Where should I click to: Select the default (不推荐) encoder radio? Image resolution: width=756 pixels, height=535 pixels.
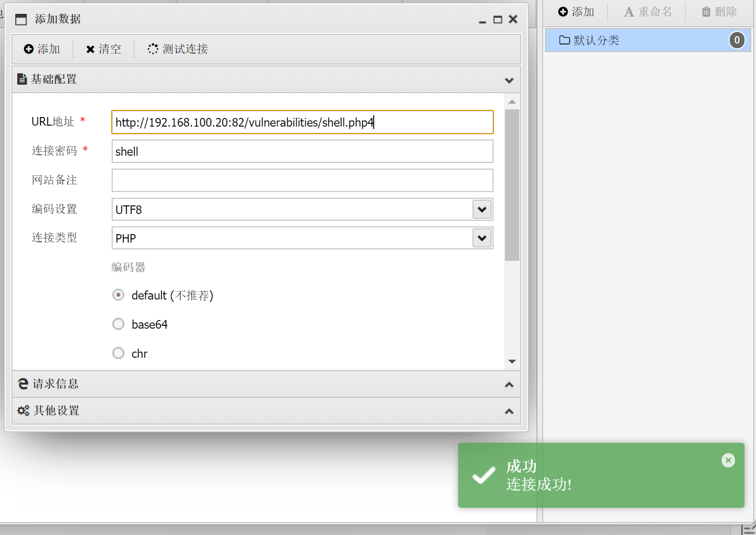(118, 295)
